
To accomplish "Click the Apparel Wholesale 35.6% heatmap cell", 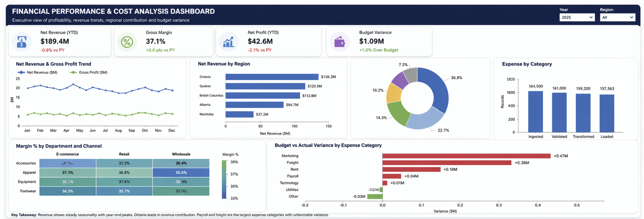I will click(181, 173).
